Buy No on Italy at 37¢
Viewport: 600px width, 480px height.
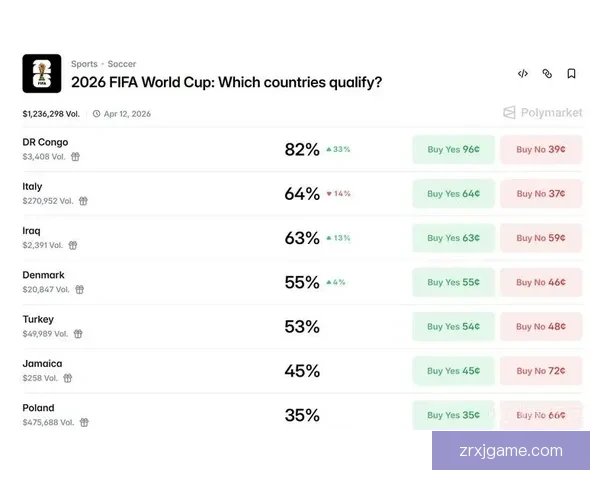(x=541, y=194)
